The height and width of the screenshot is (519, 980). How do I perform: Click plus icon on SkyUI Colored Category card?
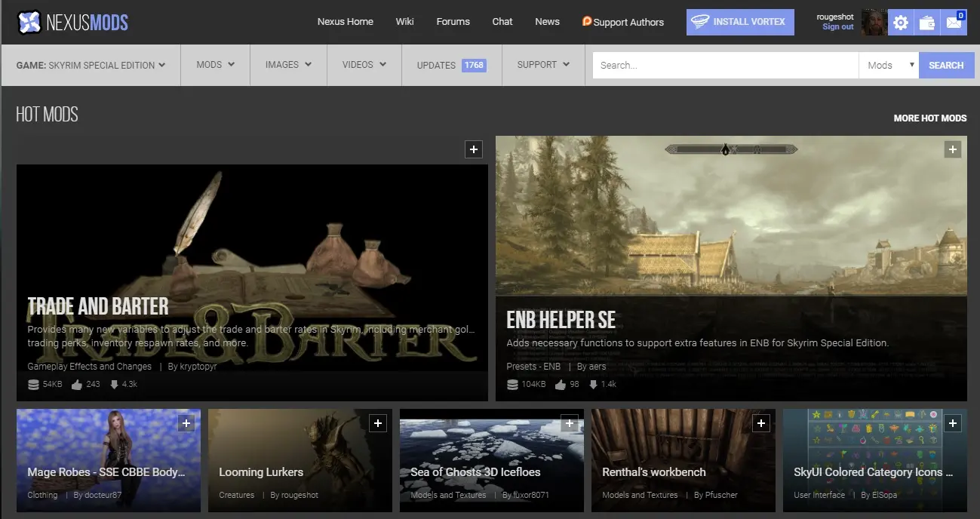(953, 423)
